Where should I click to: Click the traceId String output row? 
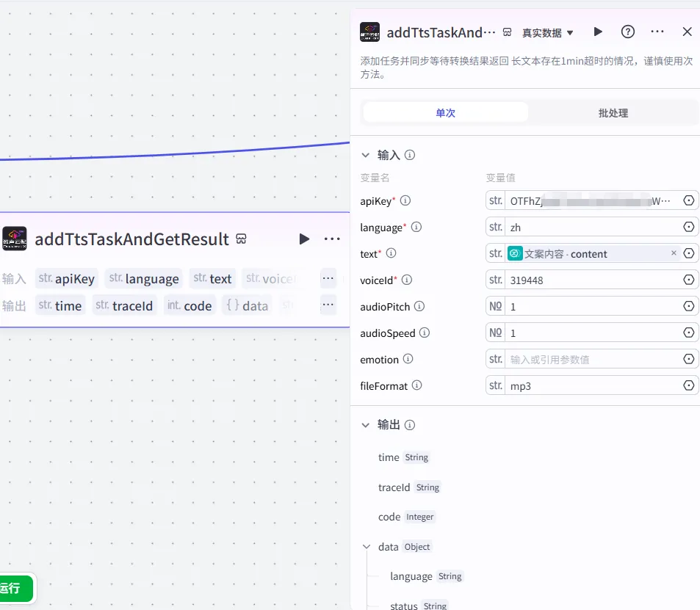pos(409,487)
